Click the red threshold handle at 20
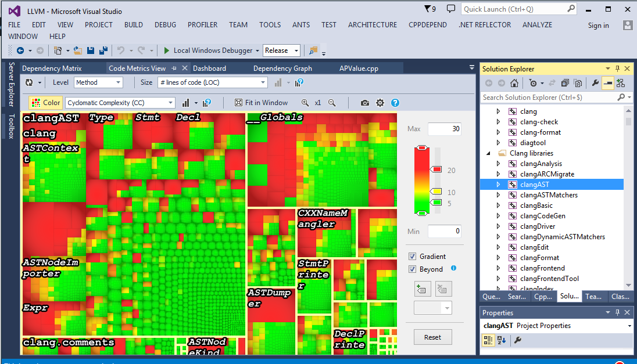The image size is (637, 364). coord(436,169)
